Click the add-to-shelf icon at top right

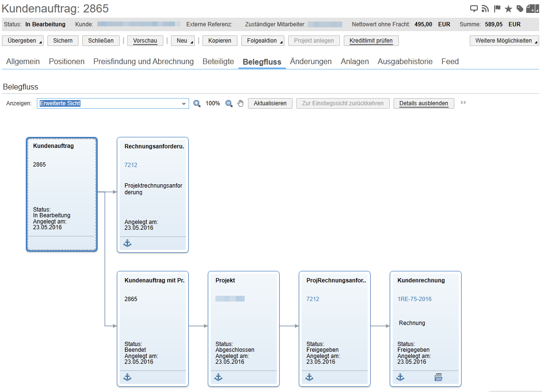[532, 9]
